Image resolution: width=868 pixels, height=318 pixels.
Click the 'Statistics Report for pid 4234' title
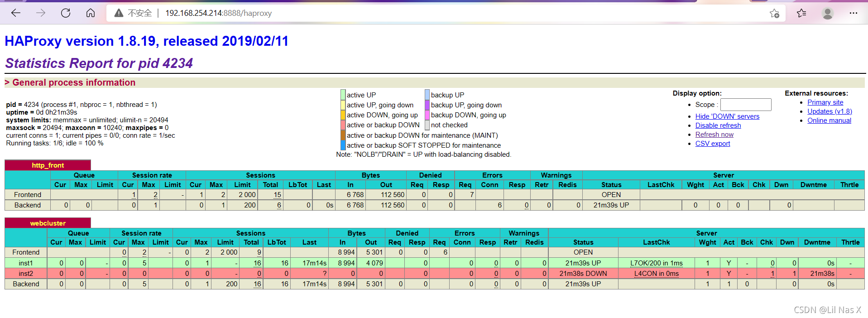tap(99, 63)
